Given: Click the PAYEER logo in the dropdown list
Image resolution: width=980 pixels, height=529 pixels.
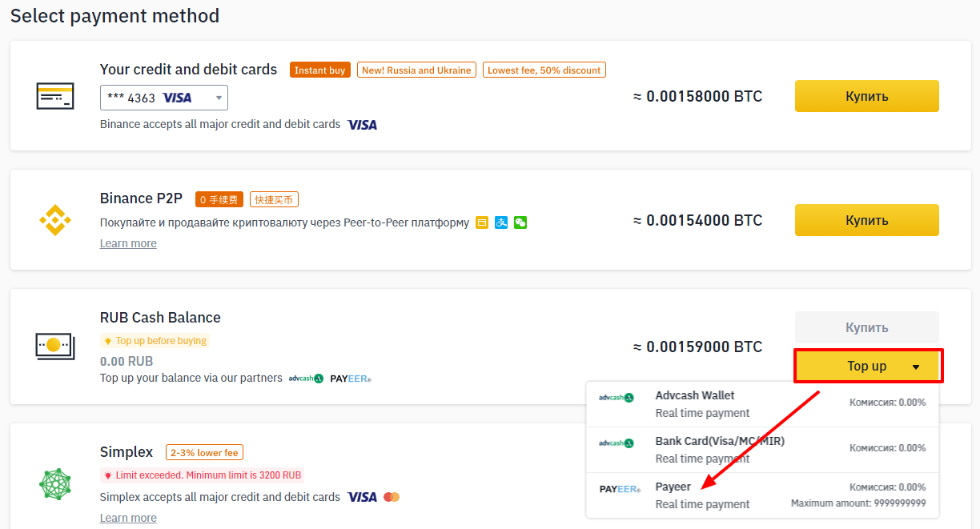Looking at the screenshot, I should tap(620, 489).
